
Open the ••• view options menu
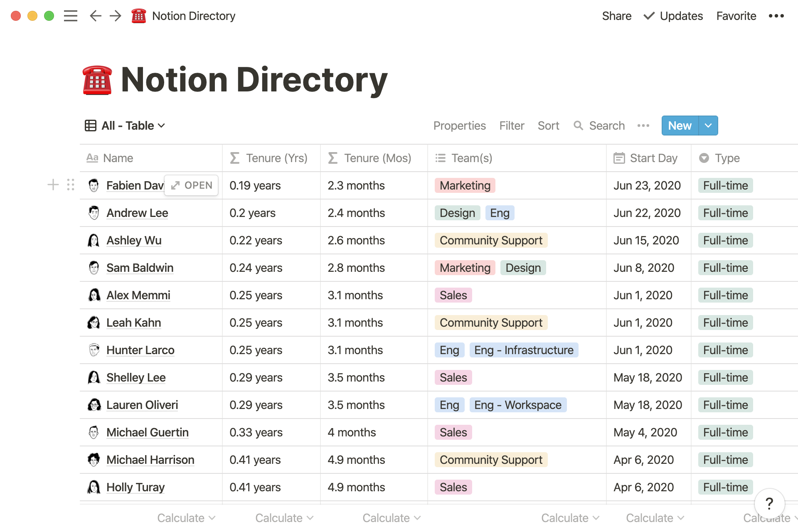coord(643,126)
